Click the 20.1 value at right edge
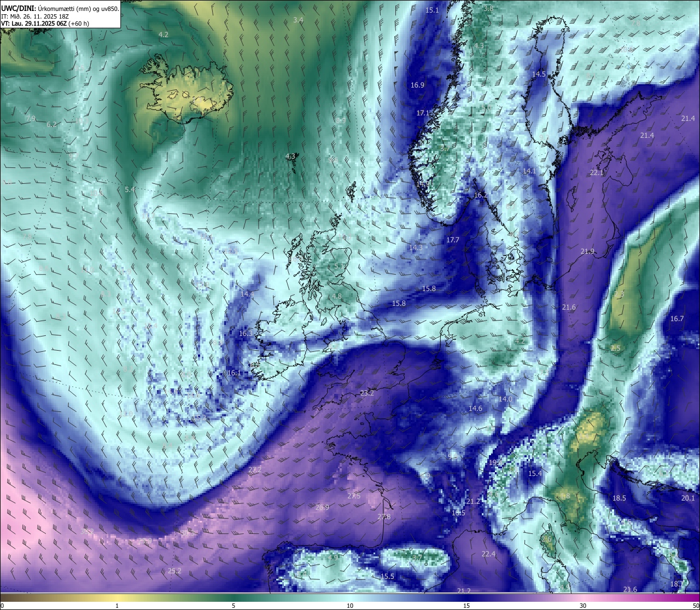Screen dimensions: 700x610 688,498
